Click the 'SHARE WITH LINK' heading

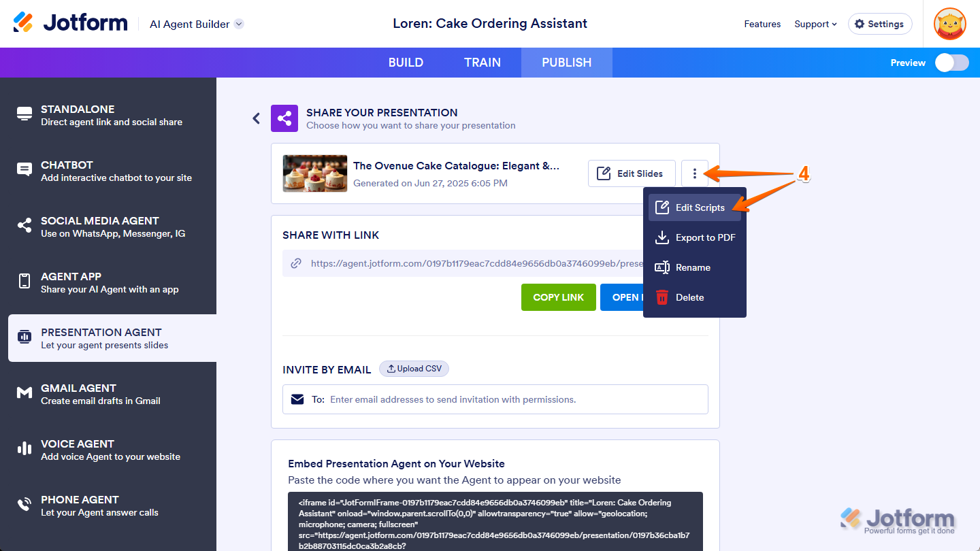click(331, 235)
